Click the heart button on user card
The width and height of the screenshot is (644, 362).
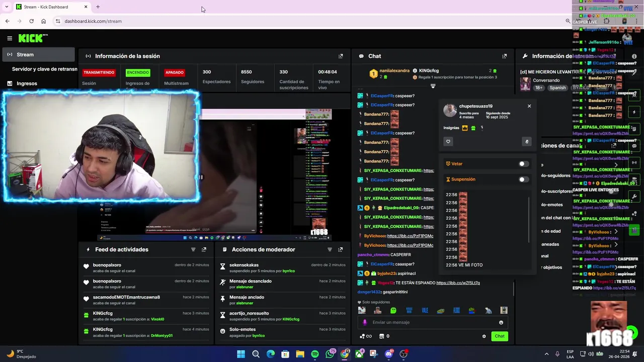point(448,141)
